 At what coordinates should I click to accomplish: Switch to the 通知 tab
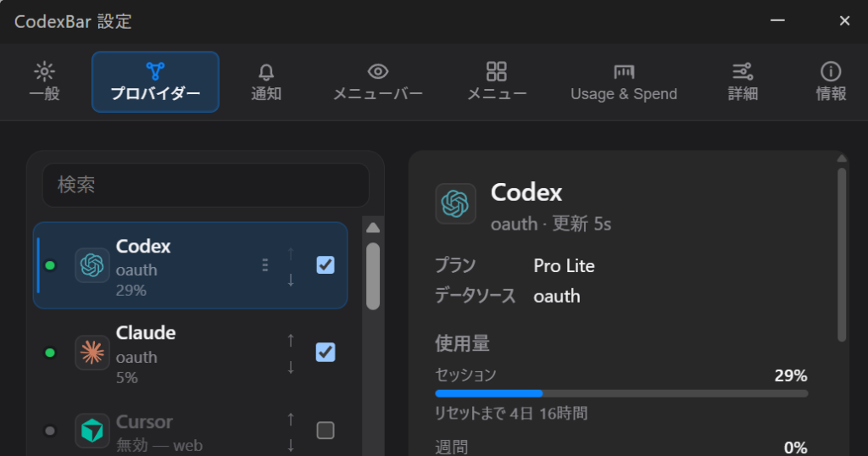[x=266, y=82]
